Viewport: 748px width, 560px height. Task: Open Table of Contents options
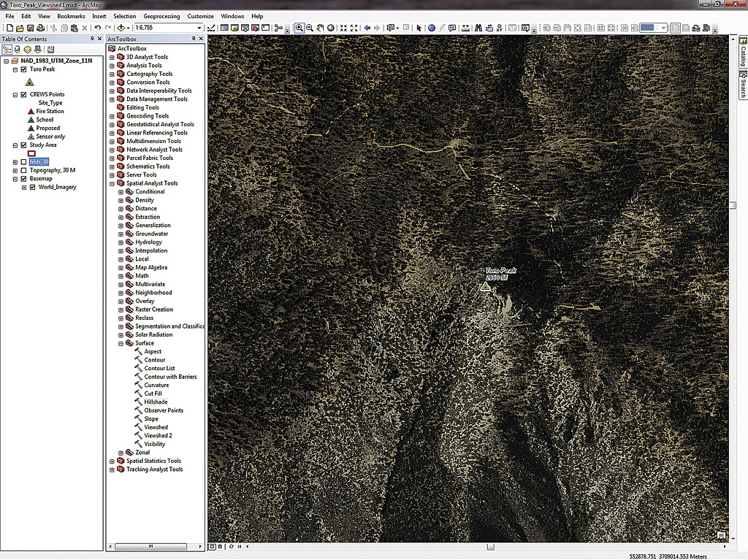(50, 49)
